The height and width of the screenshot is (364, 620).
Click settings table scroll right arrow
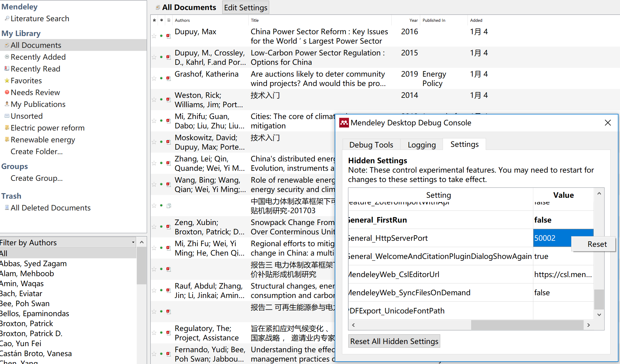[x=588, y=325]
